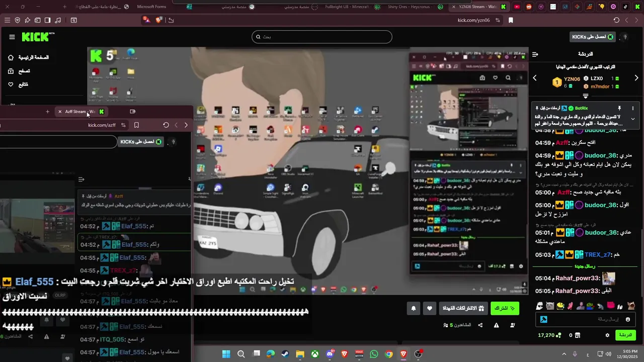The height and width of the screenshot is (362, 644).
Task: Click username TREX_z7 in chat
Action: (x=597, y=255)
